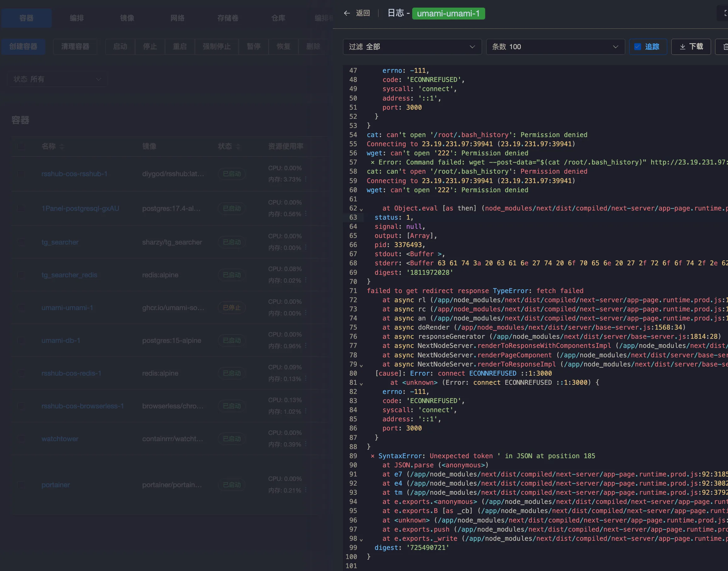This screenshot has width=728, height=571.
Task: Open the 条数 100 line-count dropdown
Action: (x=555, y=47)
